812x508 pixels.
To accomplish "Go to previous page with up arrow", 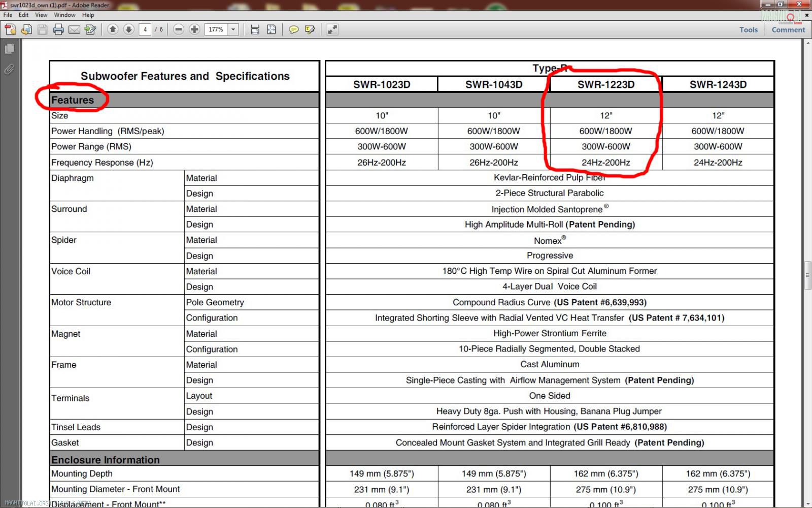I will click(113, 29).
